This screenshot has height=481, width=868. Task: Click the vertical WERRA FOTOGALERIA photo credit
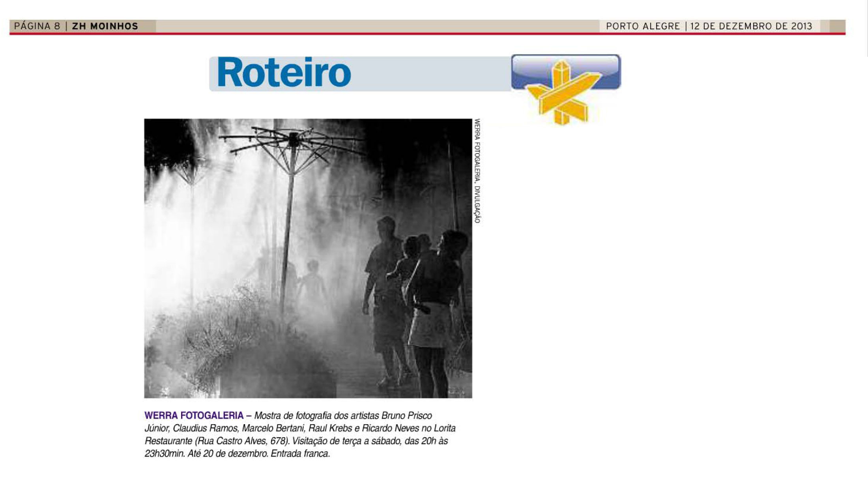coord(477,170)
